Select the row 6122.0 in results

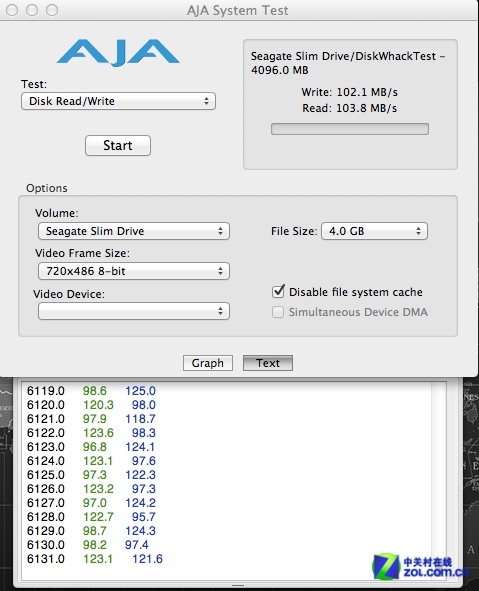tap(91, 433)
